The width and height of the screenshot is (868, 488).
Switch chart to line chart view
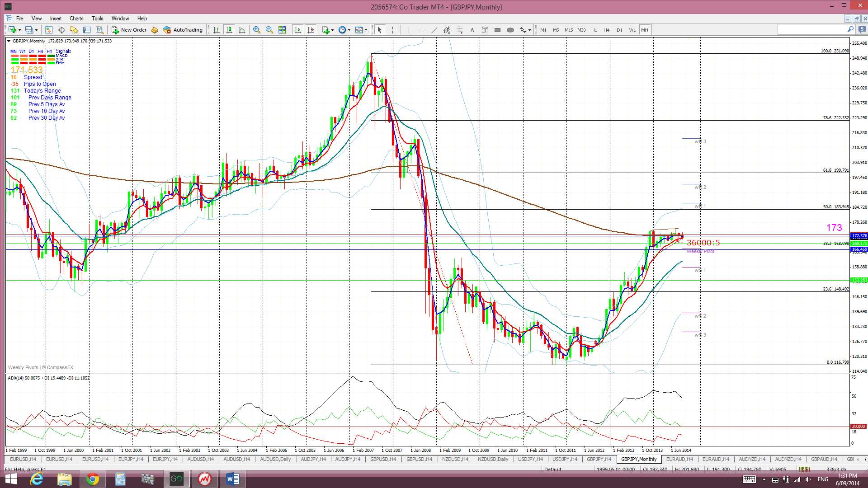point(242,30)
